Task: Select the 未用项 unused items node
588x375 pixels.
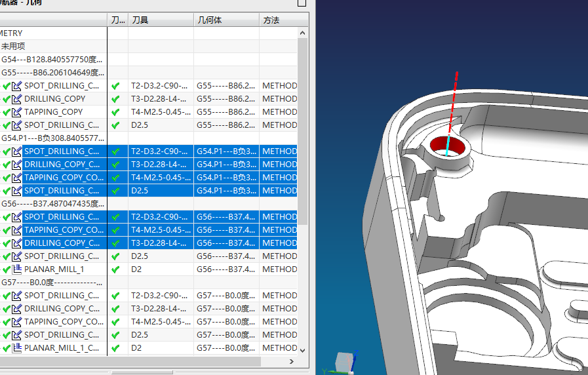Action: (13, 47)
